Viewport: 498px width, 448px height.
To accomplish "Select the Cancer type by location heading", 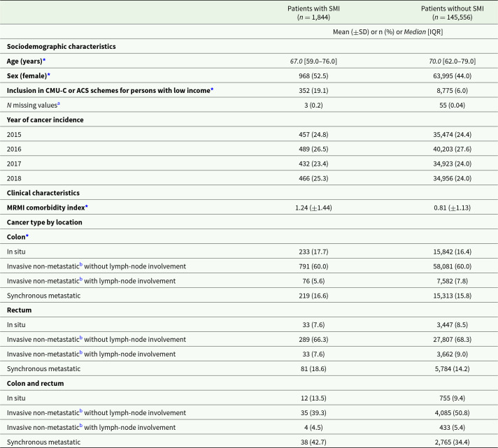I will click(44, 222).
